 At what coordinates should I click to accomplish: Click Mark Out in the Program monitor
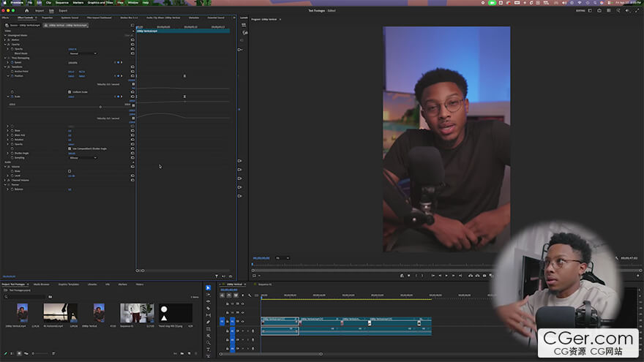(x=422, y=276)
